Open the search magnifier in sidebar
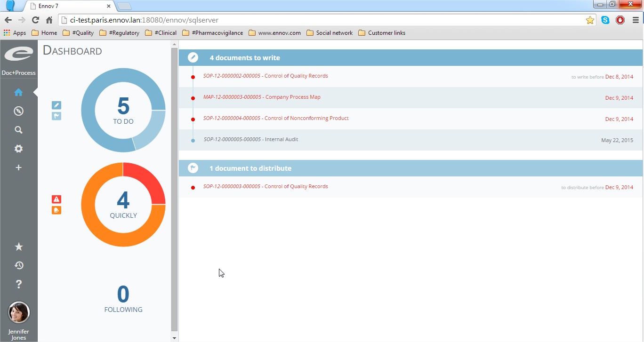 [x=18, y=130]
